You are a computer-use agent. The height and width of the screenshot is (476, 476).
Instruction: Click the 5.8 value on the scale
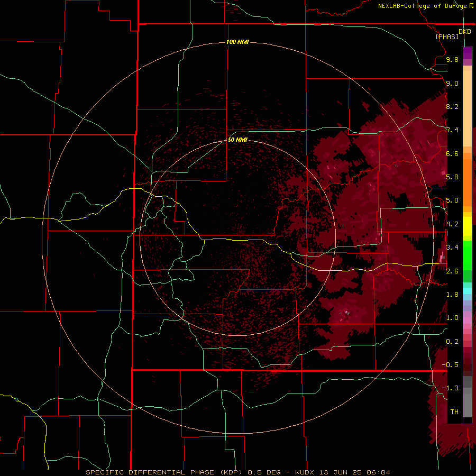click(x=452, y=177)
